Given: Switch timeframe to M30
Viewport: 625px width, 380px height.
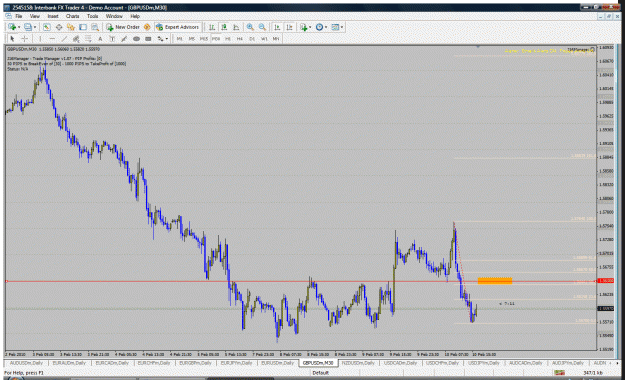Looking at the screenshot, I should (216, 39).
